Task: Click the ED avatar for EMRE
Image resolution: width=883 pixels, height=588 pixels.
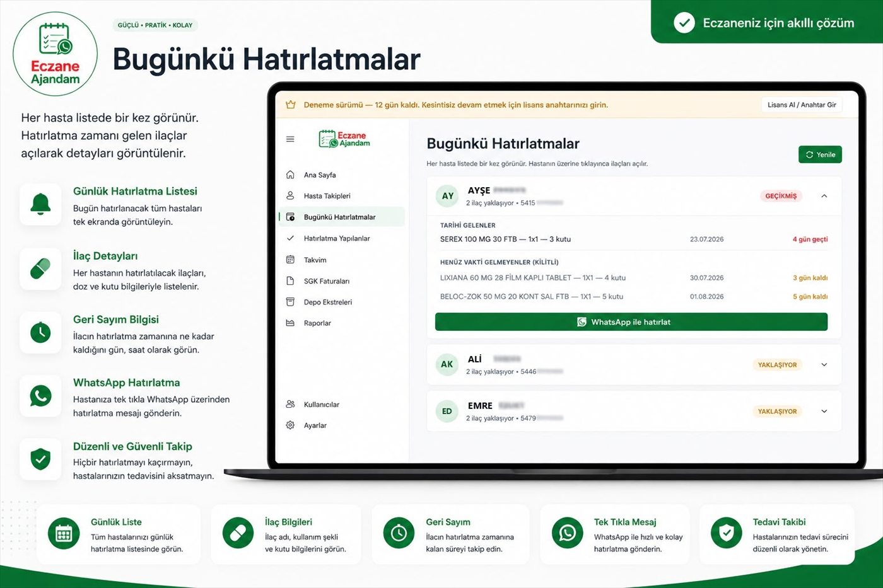Action: [x=447, y=411]
